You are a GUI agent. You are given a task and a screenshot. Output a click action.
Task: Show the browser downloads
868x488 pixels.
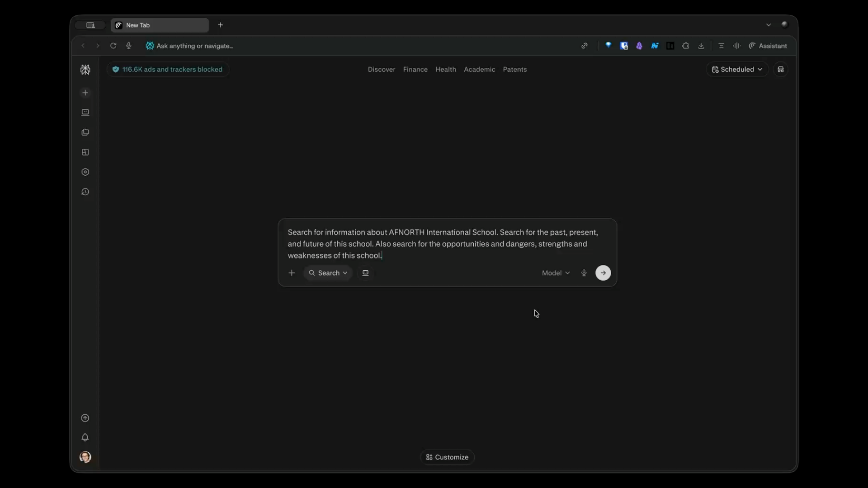point(701,46)
